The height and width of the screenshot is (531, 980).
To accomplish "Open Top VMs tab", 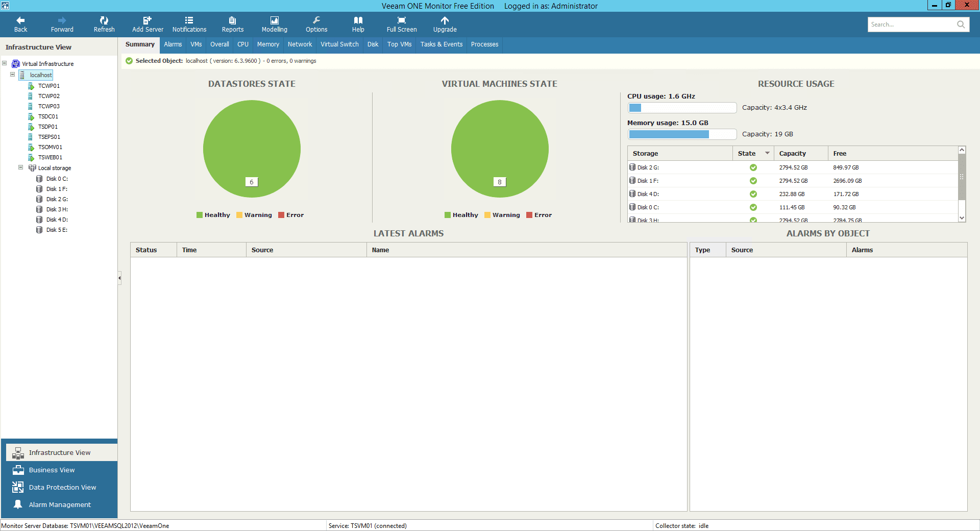I will pos(399,44).
